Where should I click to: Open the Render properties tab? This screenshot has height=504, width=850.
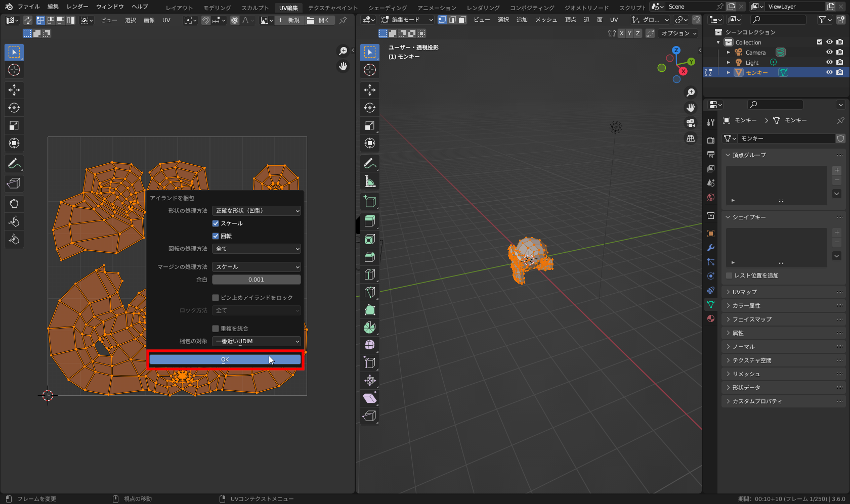(x=711, y=140)
